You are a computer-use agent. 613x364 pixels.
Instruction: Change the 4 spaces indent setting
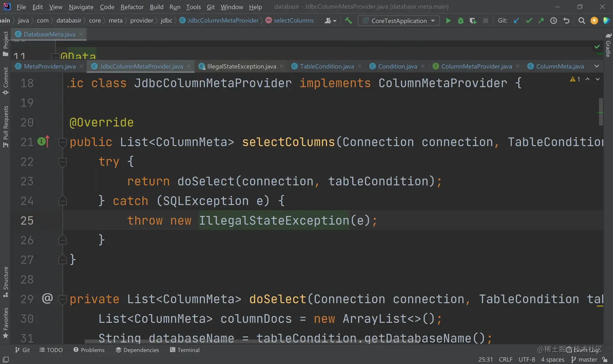pyautogui.click(x=553, y=360)
